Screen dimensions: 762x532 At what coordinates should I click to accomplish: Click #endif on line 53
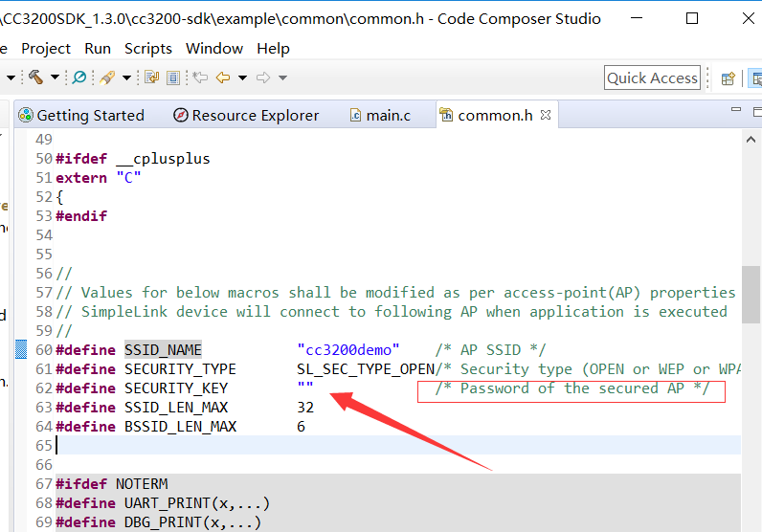81,215
